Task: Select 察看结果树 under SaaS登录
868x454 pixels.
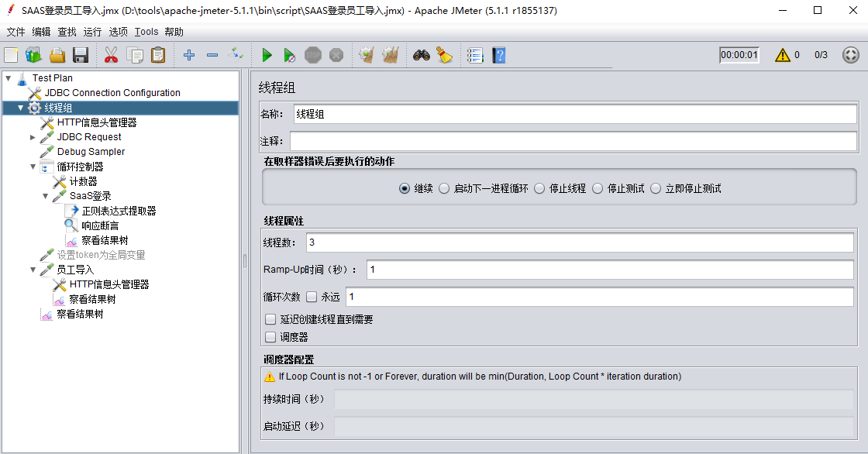Action: click(x=105, y=240)
